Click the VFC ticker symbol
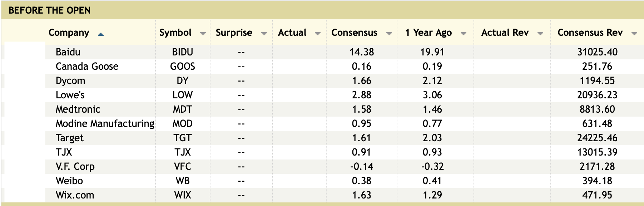Viewport: 644px width, 206px height. pyautogui.click(x=182, y=167)
